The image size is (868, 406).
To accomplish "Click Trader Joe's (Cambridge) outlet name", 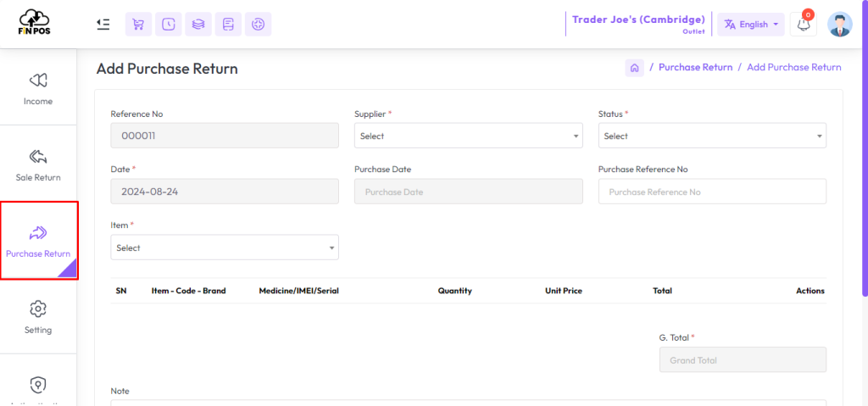I will (638, 20).
